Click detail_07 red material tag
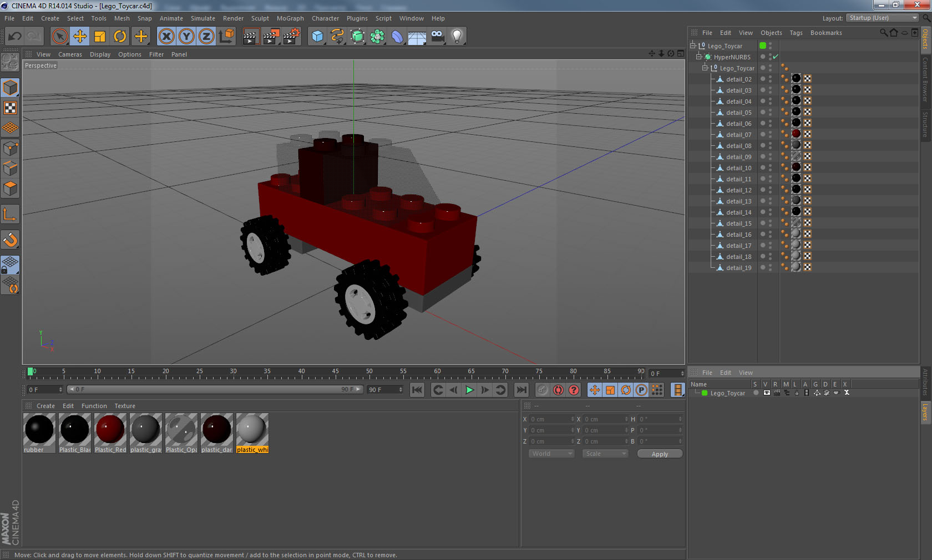The width and height of the screenshot is (932, 560). [x=796, y=134]
